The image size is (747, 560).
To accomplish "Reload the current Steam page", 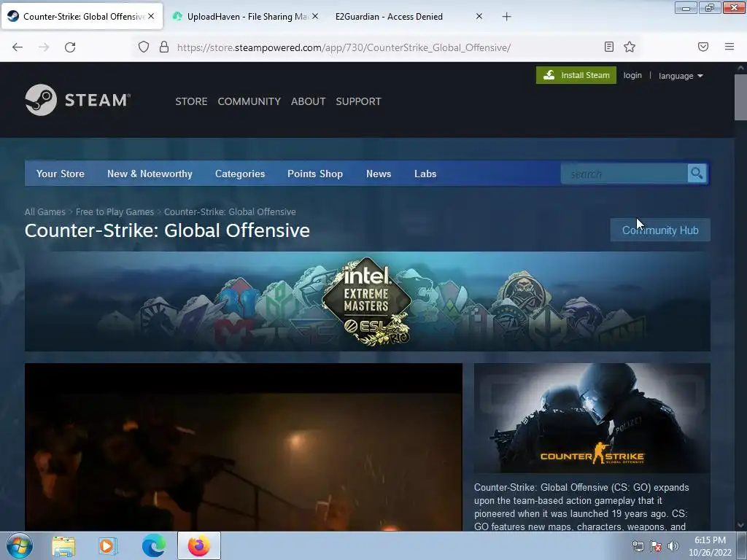I will pos(70,47).
